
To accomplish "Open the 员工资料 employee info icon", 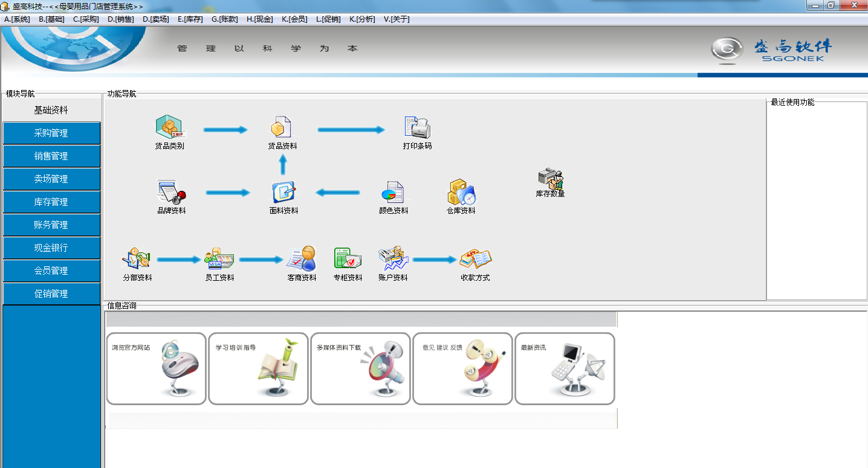I will pyautogui.click(x=219, y=260).
